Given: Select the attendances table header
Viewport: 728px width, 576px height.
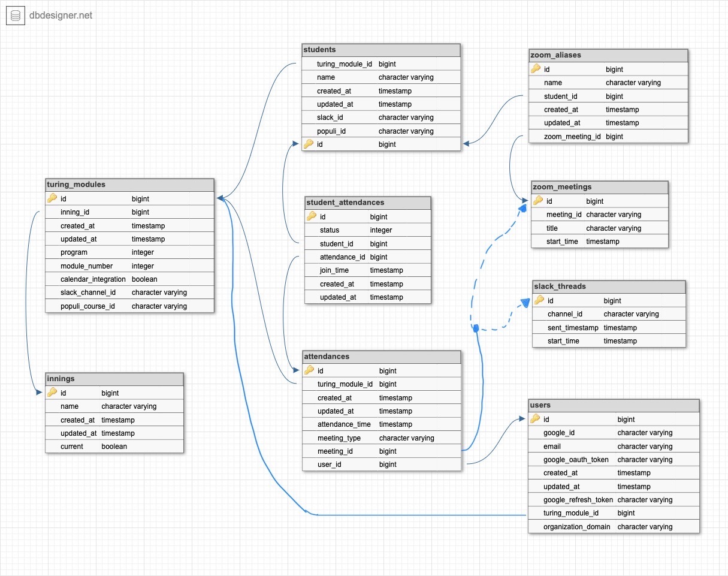Looking at the screenshot, I should tap(382, 357).
